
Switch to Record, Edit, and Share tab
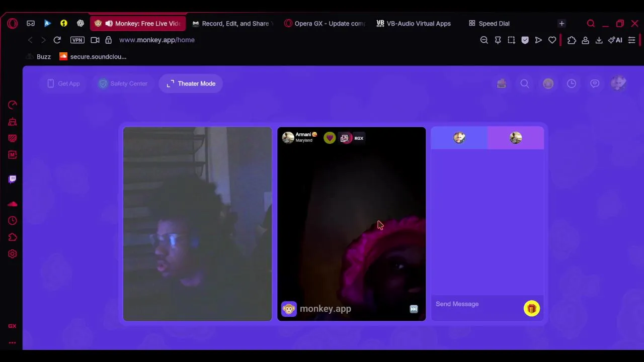point(232,23)
